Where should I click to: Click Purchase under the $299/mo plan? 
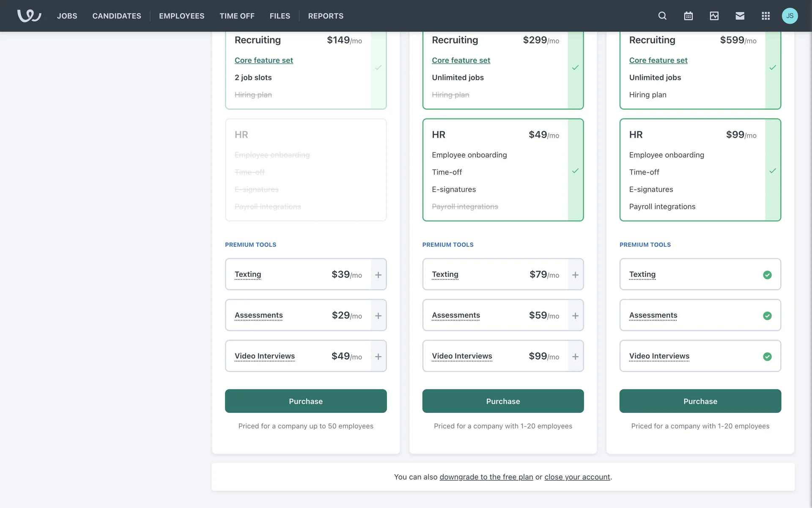point(503,401)
